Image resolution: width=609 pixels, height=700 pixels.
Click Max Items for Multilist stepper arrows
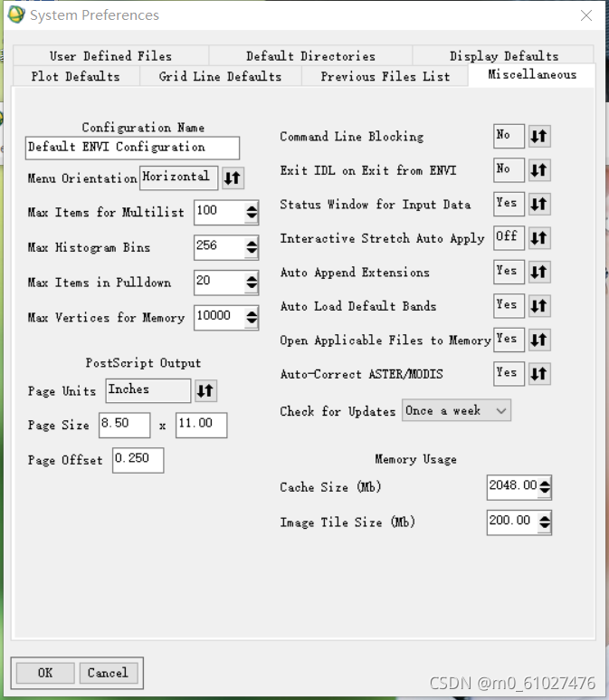point(252,212)
